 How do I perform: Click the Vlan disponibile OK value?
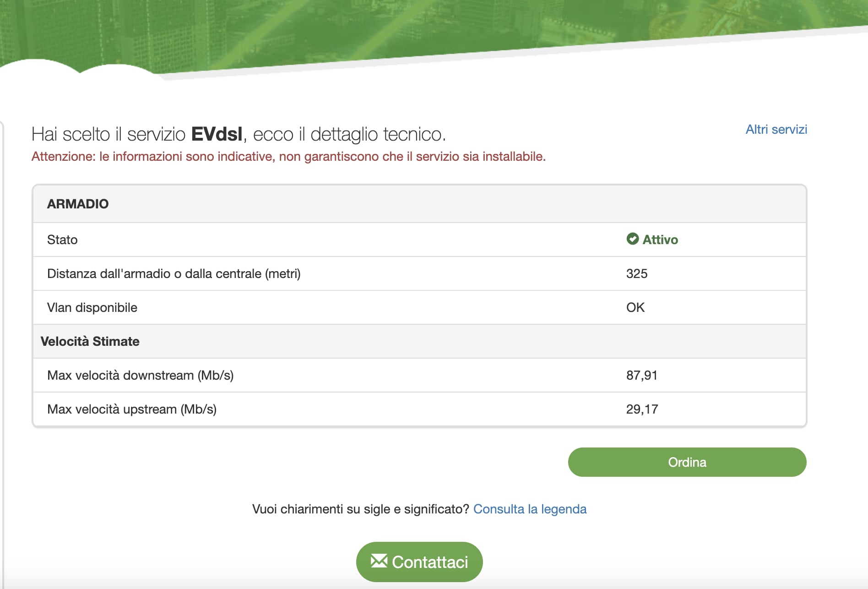635,307
